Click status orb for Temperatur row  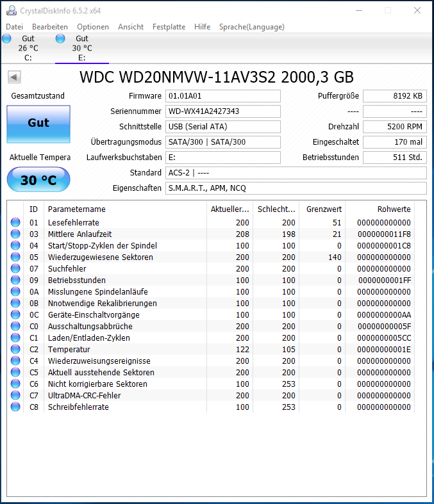tap(15, 349)
